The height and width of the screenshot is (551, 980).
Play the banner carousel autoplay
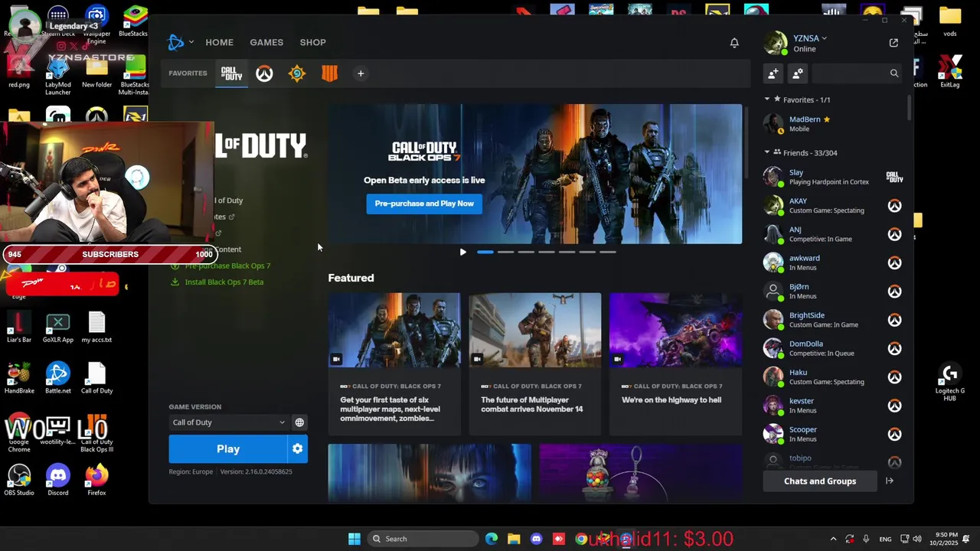462,252
